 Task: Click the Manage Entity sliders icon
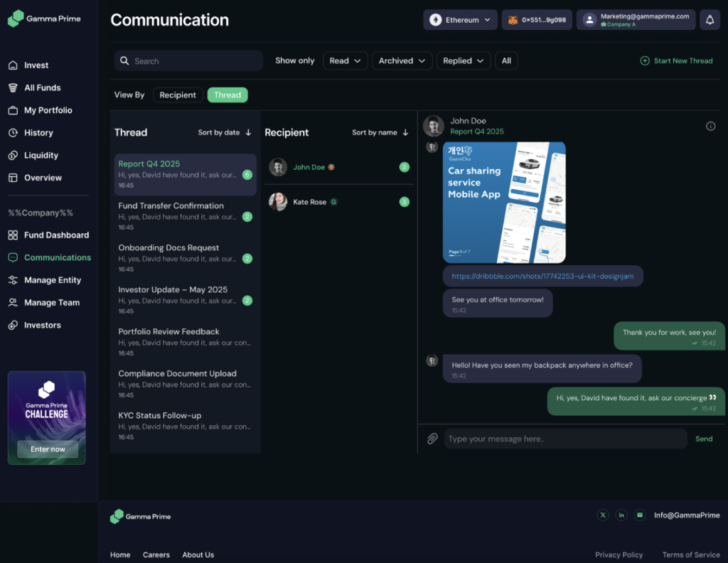click(x=13, y=280)
